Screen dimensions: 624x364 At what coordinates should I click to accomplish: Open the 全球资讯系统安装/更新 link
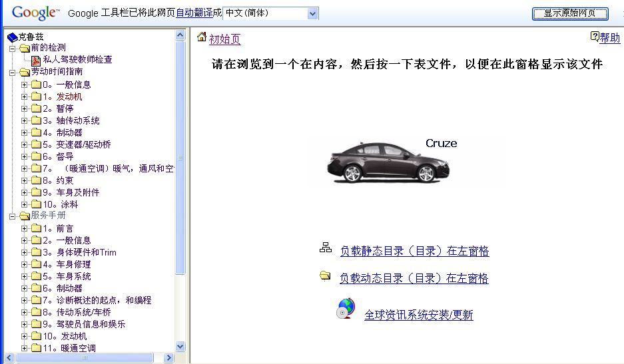[418, 315]
